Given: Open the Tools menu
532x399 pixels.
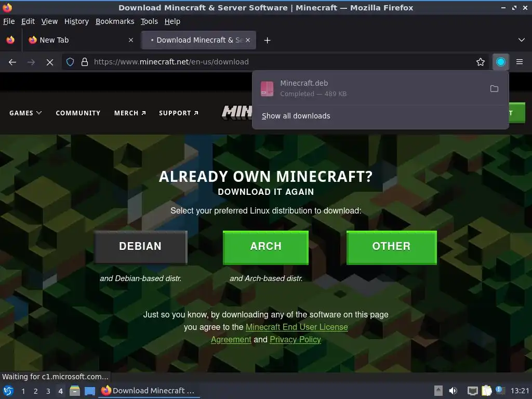Looking at the screenshot, I should 149,21.
